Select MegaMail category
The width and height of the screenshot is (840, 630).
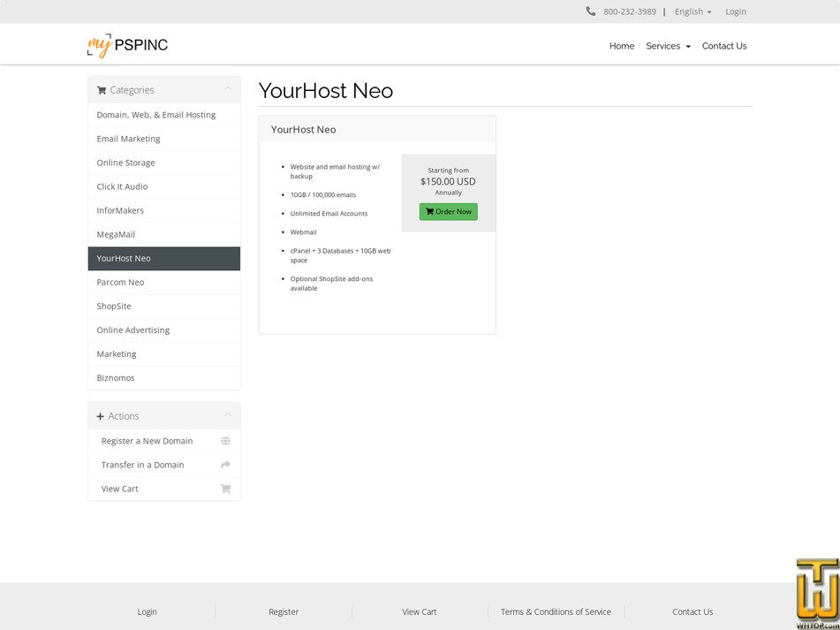point(164,235)
